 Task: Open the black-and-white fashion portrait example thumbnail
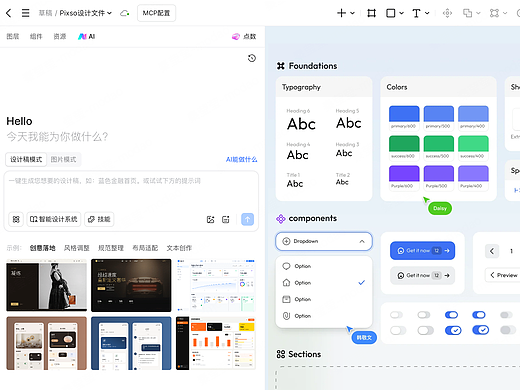[46, 285]
